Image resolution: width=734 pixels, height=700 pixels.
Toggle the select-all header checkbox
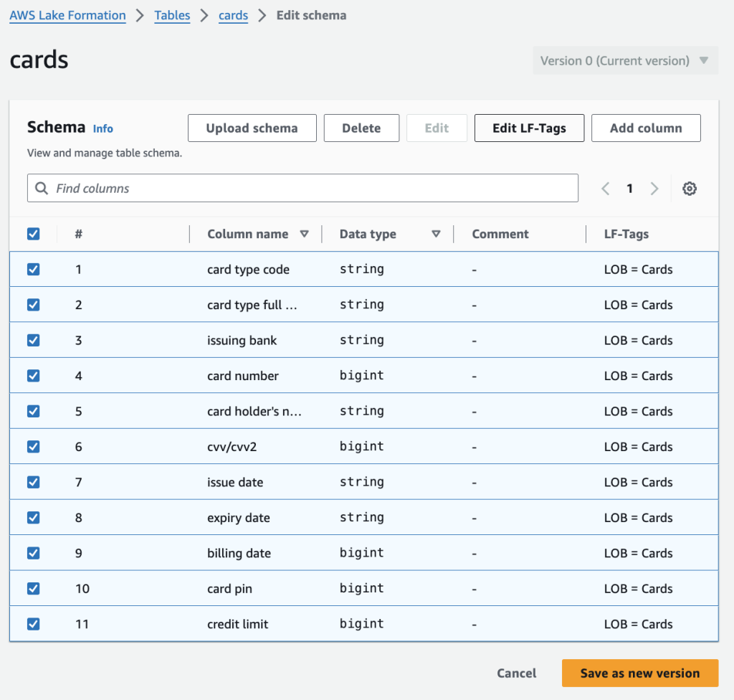[33, 234]
